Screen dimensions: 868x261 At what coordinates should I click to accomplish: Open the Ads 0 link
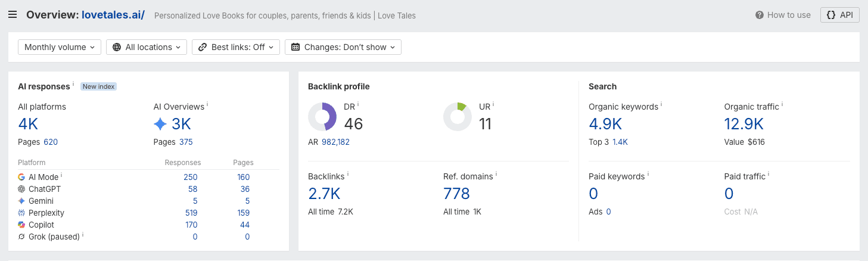[x=608, y=212]
